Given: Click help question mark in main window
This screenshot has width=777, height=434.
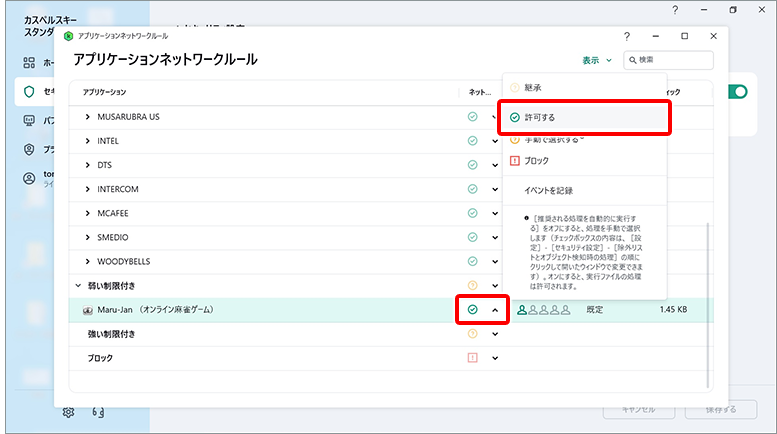Looking at the screenshot, I should point(675,10).
